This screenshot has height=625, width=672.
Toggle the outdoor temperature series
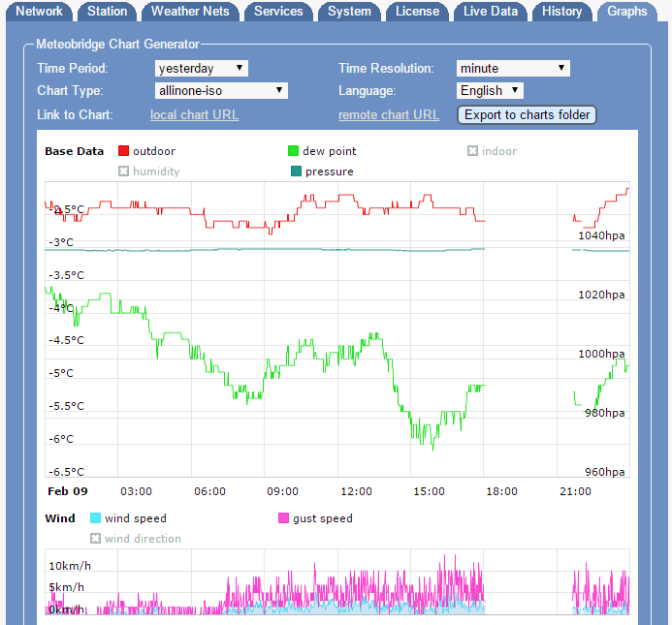point(123,151)
